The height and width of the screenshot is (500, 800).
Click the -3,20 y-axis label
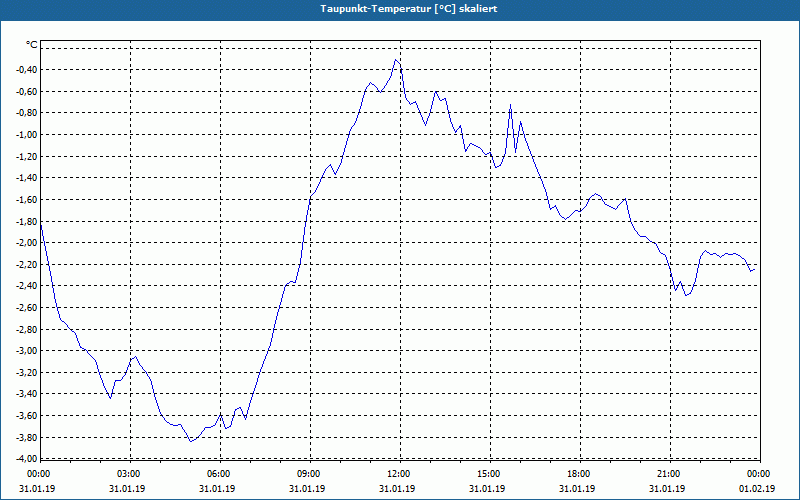[x=28, y=372]
